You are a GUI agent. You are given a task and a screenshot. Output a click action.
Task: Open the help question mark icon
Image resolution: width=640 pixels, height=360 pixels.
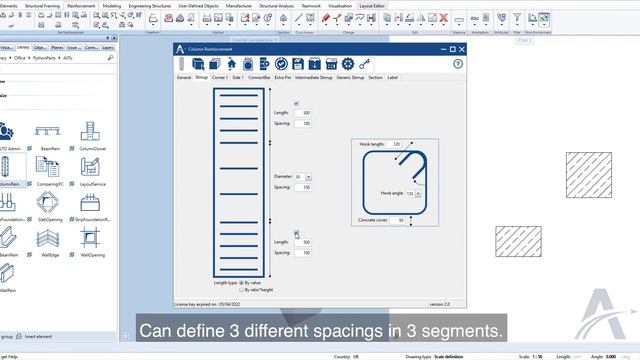click(x=458, y=64)
